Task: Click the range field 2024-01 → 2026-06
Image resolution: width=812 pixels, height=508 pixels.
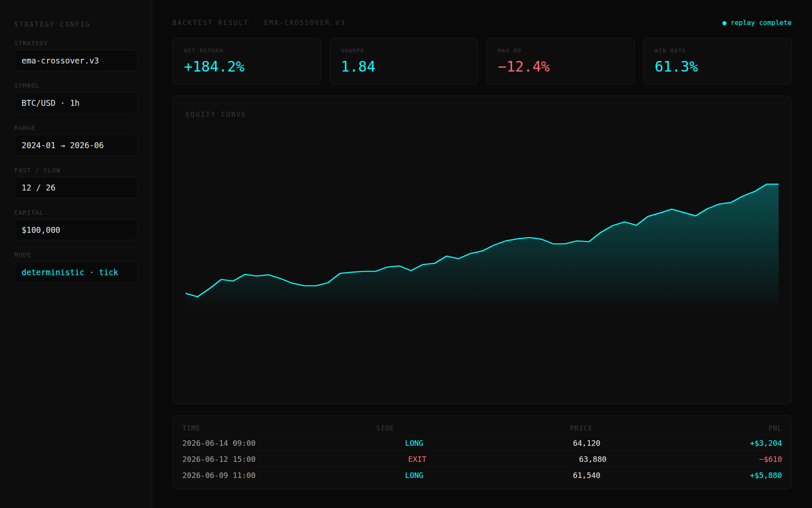Action: pos(76,145)
